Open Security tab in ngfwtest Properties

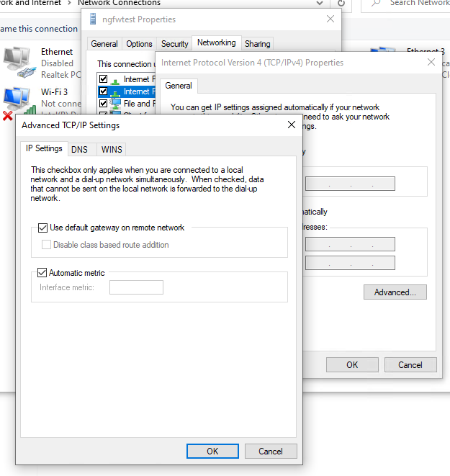pos(175,44)
